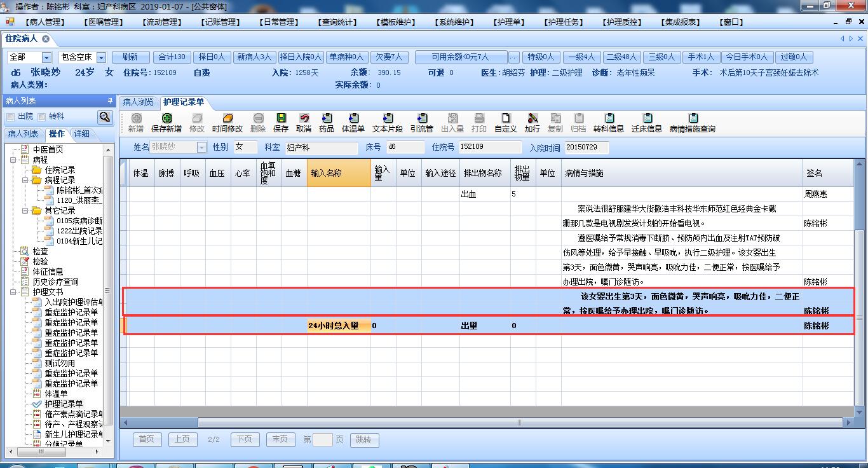Viewport: 868px width, 468px height.
Task: Collapse the 护理文书 tree node
Action: coord(14,292)
